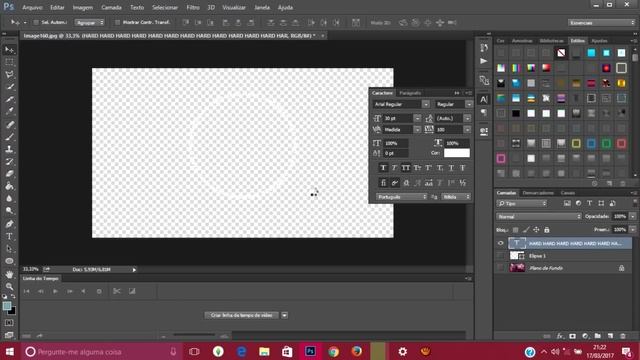Click the 0 pt baseline shift field
The height and width of the screenshot is (360, 640).
click(x=396, y=153)
